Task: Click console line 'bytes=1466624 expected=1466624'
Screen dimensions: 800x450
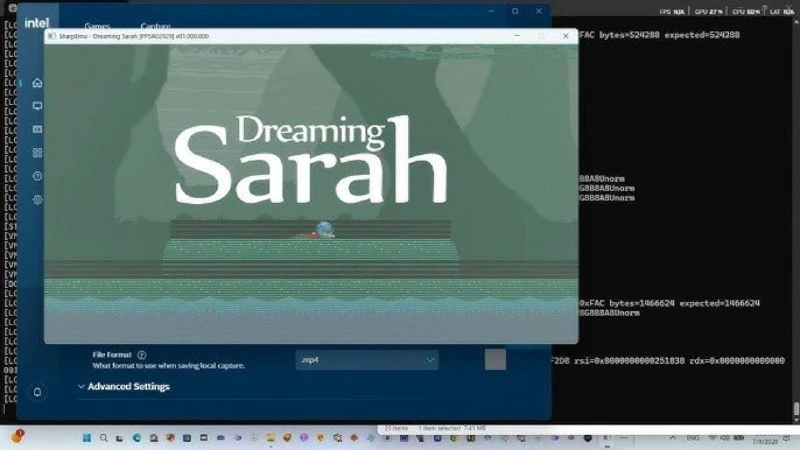Action: coord(684,303)
